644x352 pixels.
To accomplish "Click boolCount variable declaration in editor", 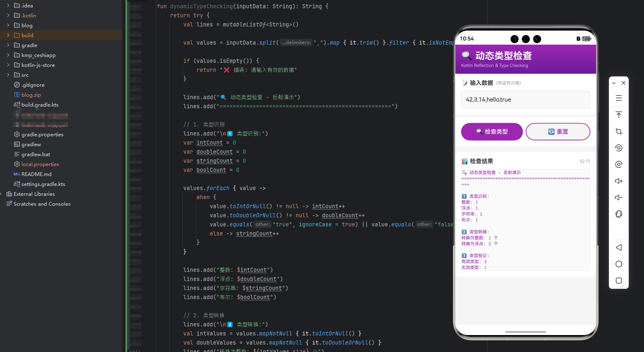I will coord(211,170).
